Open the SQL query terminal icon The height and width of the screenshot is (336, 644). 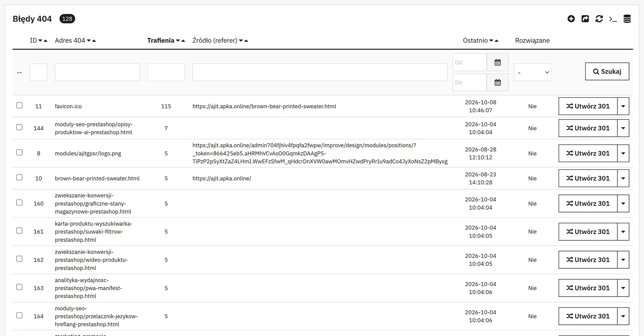coord(613,19)
